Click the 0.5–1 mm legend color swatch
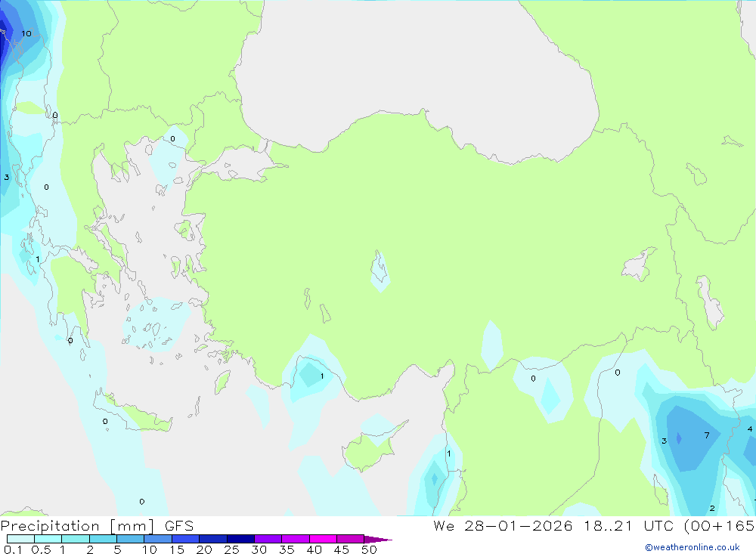The height and width of the screenshot is (554, 756). (48, 539)
